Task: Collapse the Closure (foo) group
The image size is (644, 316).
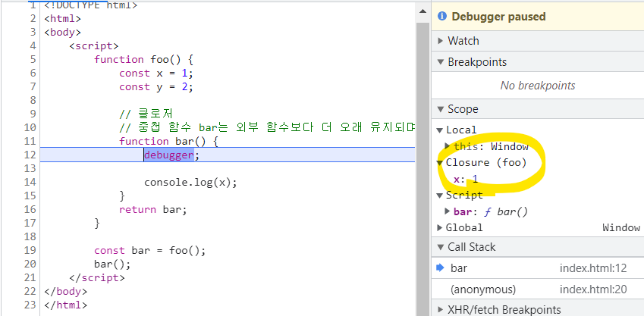Action: pyautogui.click(x=440, y=162)
